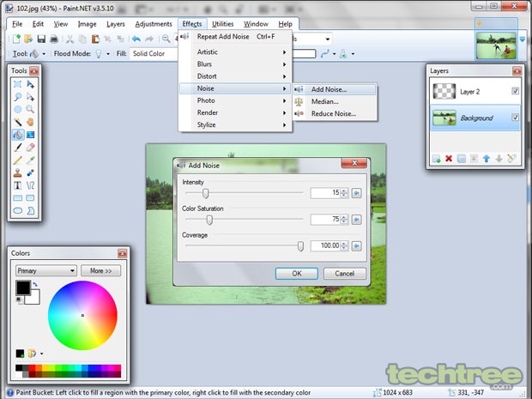
Task: Select the Recolor tool
Action: click(x=31, y=172)
